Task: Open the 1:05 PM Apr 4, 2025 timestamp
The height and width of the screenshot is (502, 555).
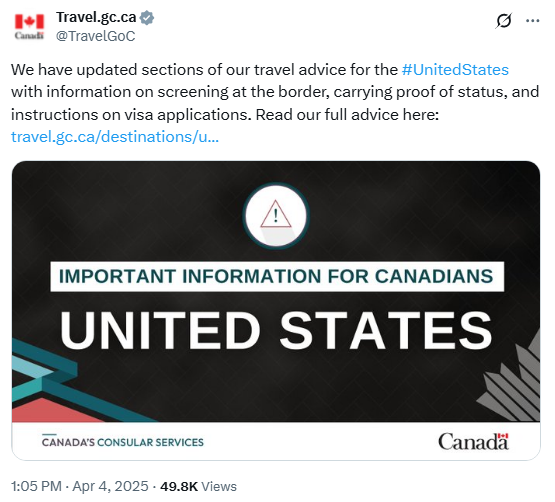Action: 80,486
